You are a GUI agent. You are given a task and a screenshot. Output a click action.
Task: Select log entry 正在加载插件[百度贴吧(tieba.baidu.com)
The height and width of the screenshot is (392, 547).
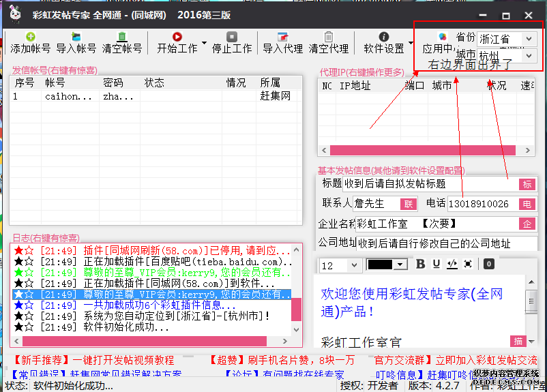coord(152,262)
